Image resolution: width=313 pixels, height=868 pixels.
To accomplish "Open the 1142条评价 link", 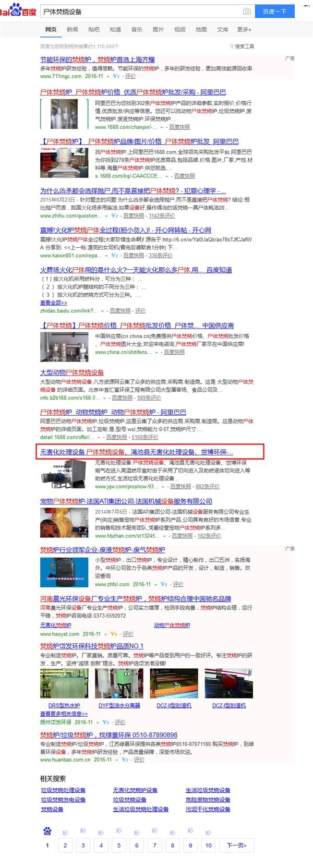I will pyautogui.click(x=162, y=216).
